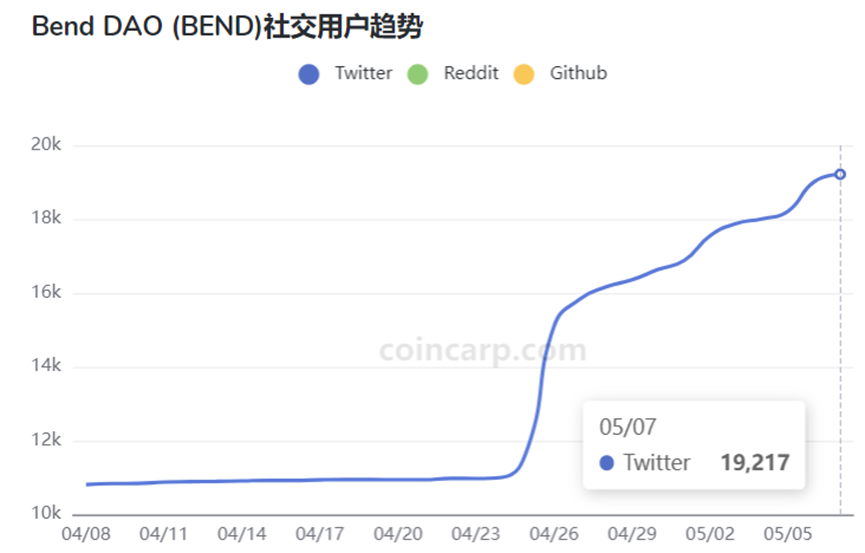Select the 04/26 x-axis label

554,534
